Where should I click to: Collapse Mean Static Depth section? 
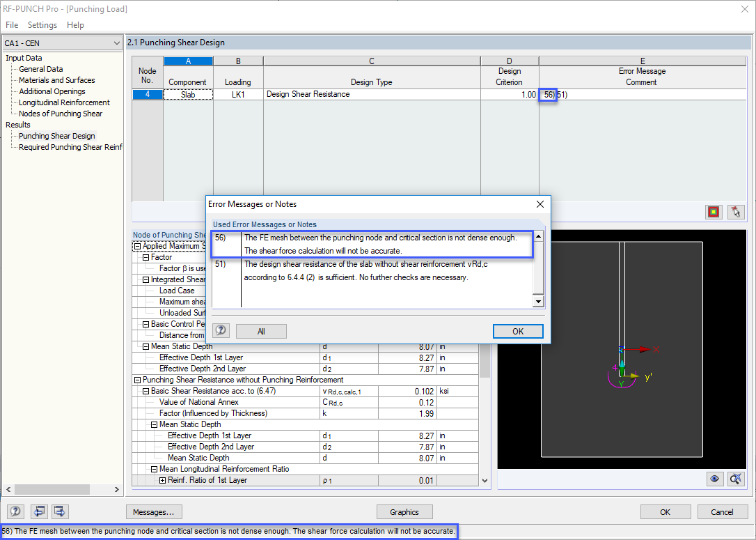(x=145, y=346)
